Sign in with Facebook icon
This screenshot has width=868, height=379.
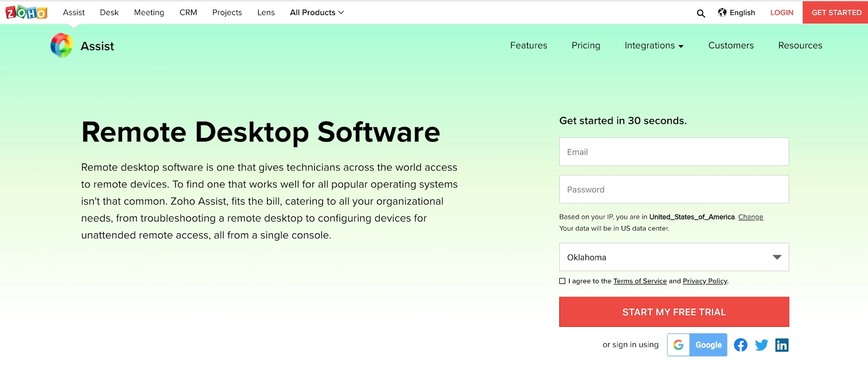click(x=741, y=345)
